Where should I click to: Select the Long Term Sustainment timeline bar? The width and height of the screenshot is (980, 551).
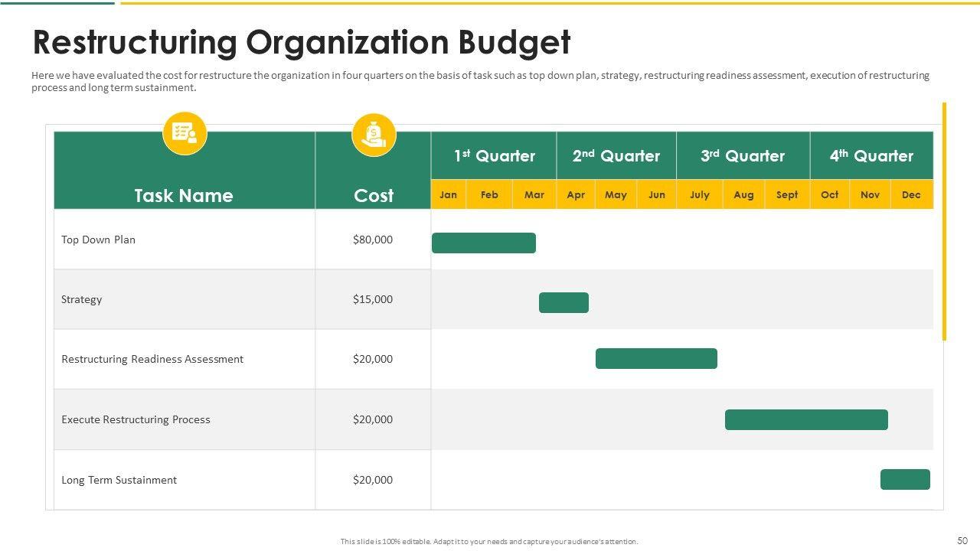pos(904,479)
